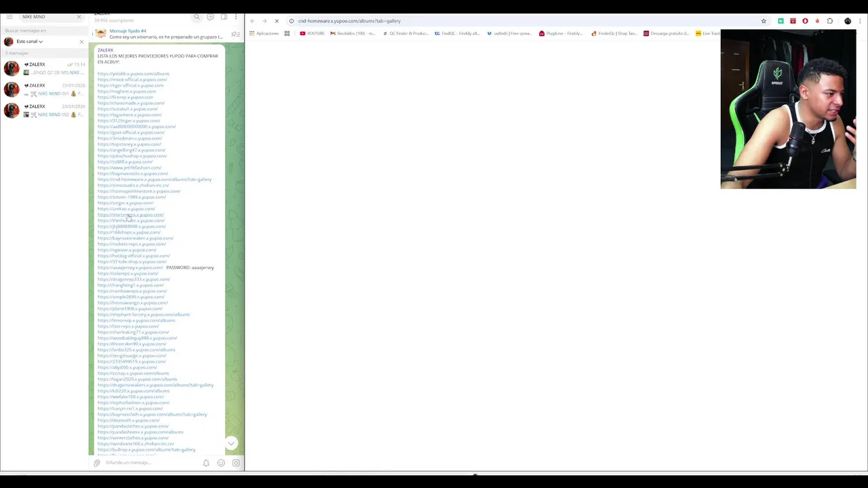Image resolution: width=868 pixels, height=488 pixels.
Task: Click the Chrome address bar URL
Action: pyautogui.click(x=349, y=21)
